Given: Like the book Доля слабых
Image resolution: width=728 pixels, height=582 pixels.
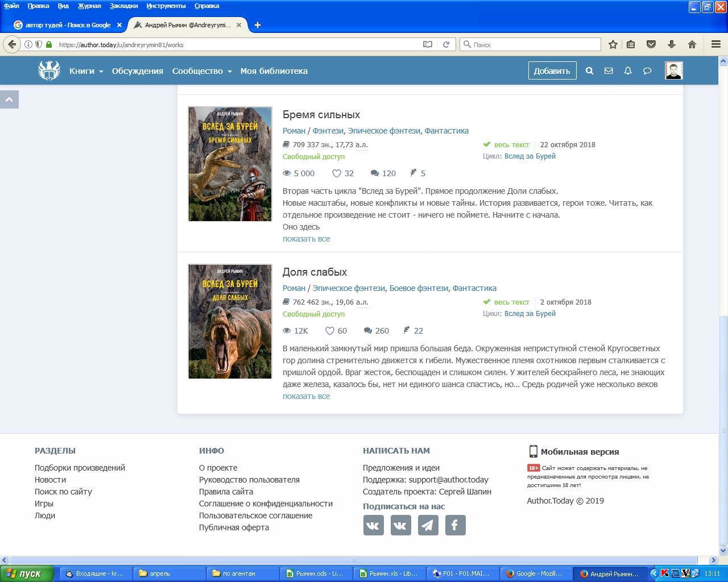Looking at the screenshot, I should point(330,331).
